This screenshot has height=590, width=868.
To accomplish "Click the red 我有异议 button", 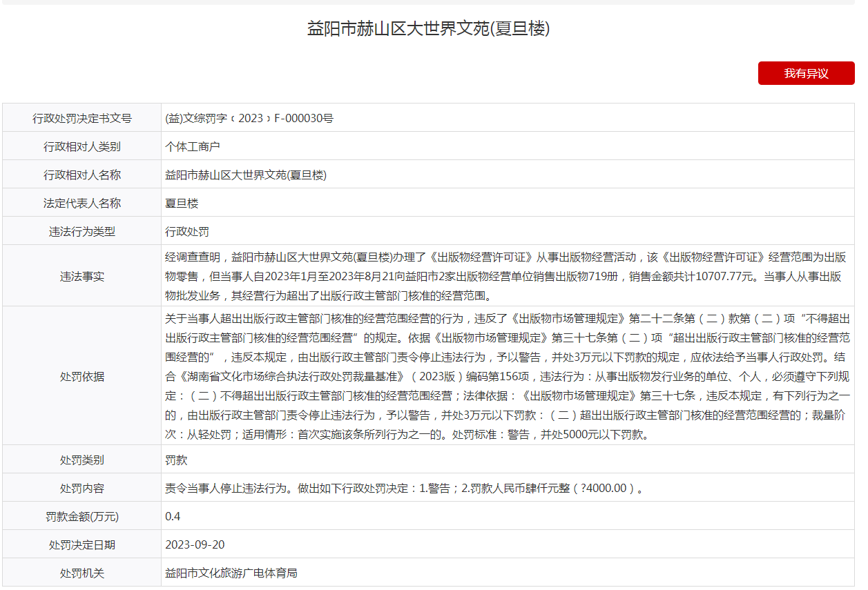I will pyautogui.click(x=806, y=73).
